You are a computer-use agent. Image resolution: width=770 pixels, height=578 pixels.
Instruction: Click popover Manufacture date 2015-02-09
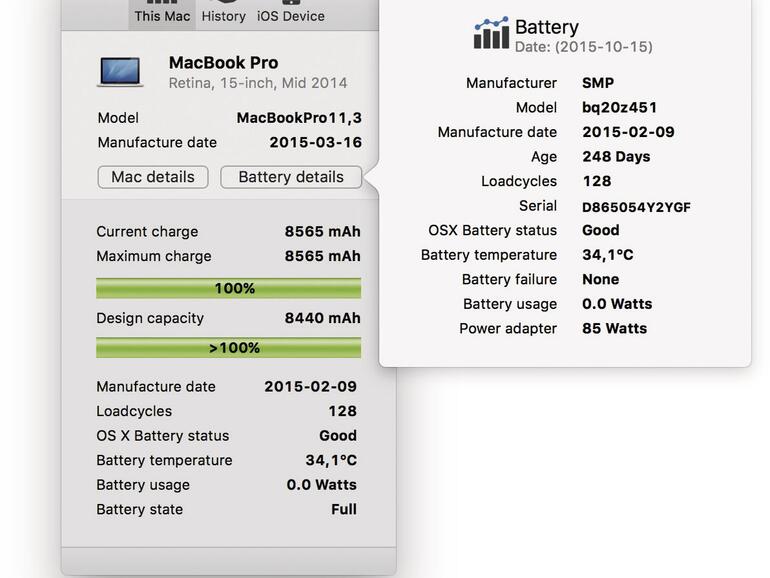628,132
